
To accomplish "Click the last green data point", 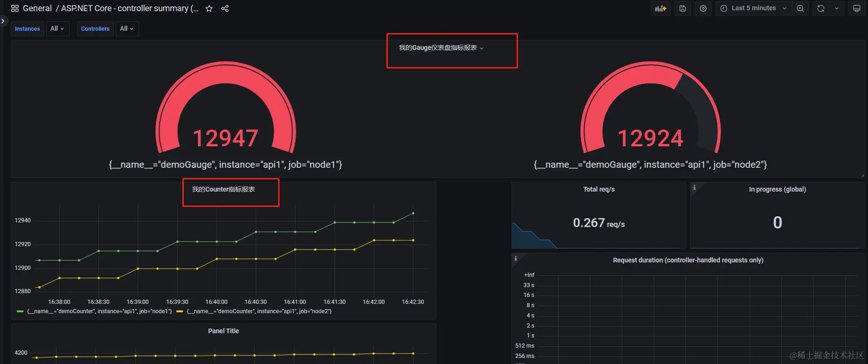I will pos(413,213).
